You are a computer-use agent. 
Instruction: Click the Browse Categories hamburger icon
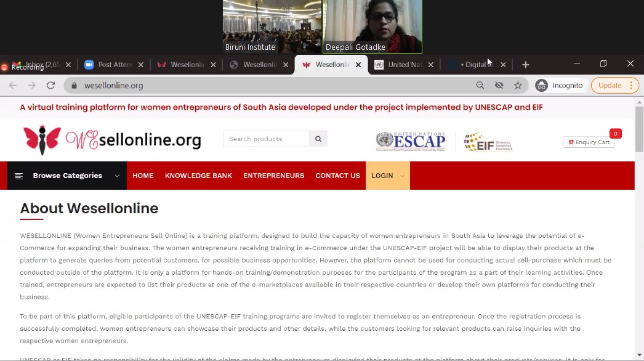coord(19,176)
